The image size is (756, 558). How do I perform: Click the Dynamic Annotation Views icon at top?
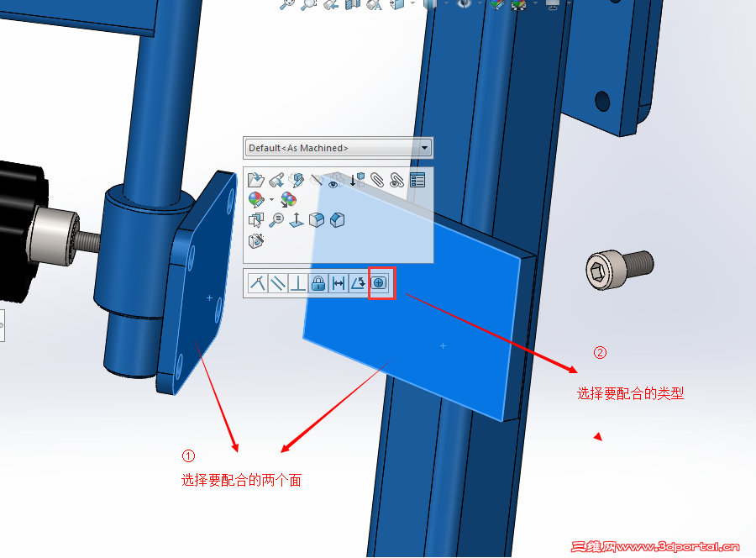click(x=374, y=4)
